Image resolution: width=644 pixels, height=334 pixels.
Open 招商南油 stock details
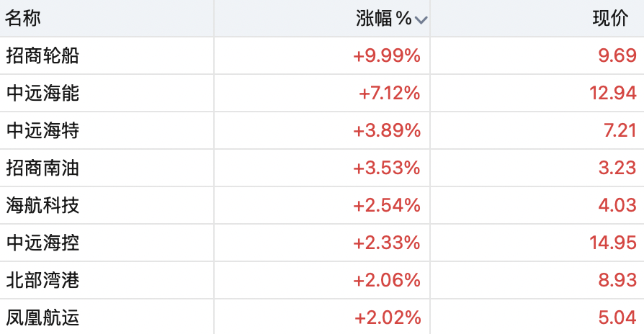pos(43,168)
